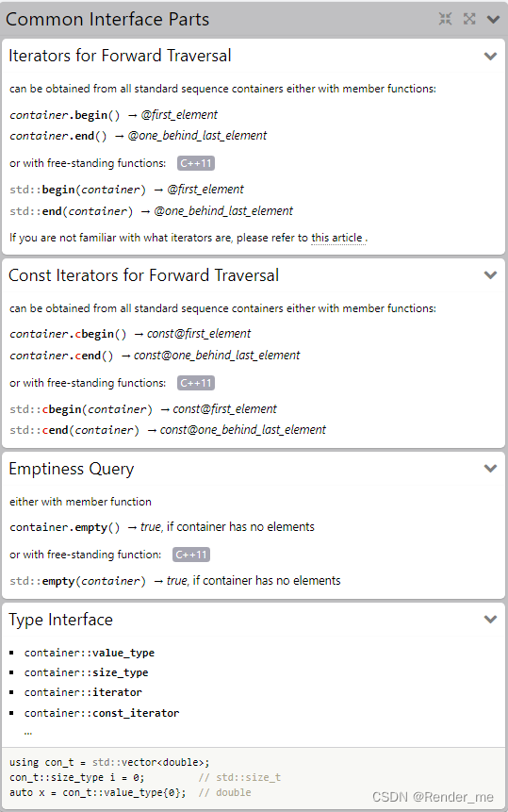
Task: Click std::end(container) code text
Action: (72, 211)
